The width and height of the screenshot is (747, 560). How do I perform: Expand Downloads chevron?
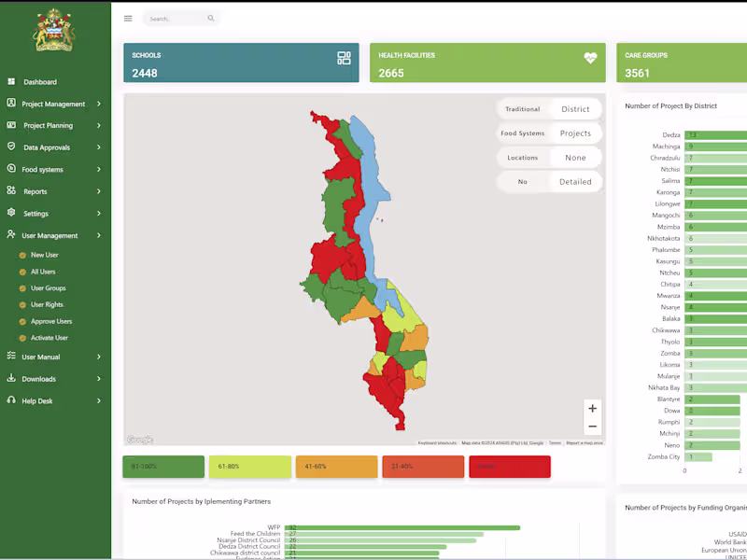point(99,379)
